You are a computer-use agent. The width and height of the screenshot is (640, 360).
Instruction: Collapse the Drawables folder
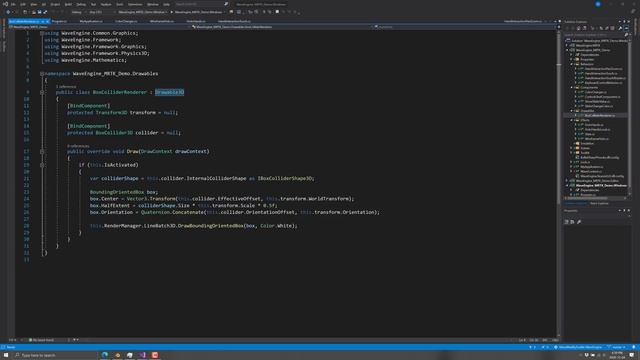pyautogui.click(x=571, y=111)
